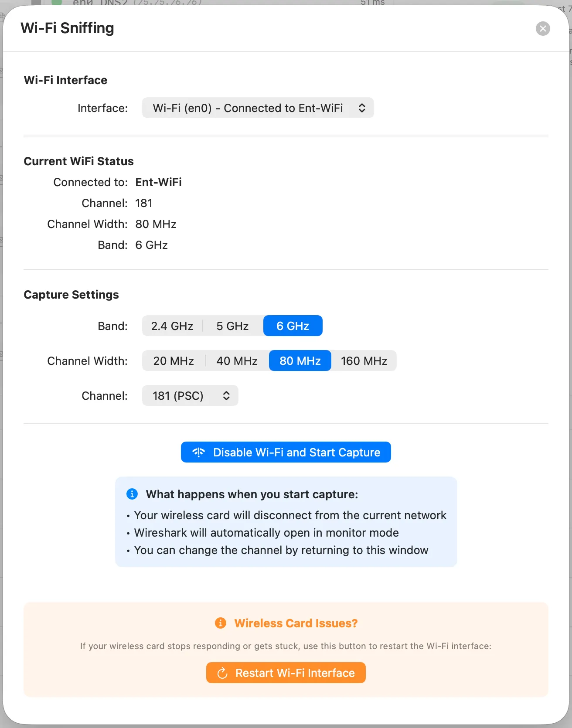Click the Interface dropdown up-down arrows

pyautogui.click(x=362, y=108)
